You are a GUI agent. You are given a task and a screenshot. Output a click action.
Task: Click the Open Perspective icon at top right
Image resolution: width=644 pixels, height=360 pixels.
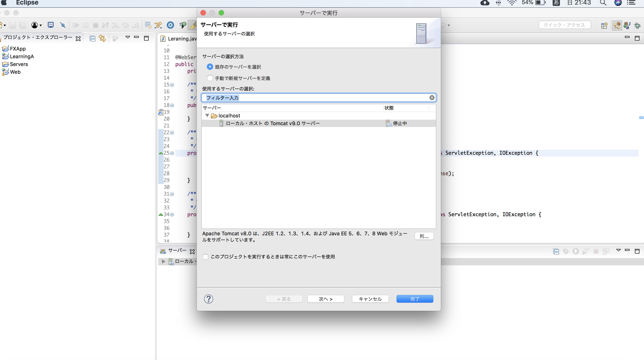click(604, 25)
